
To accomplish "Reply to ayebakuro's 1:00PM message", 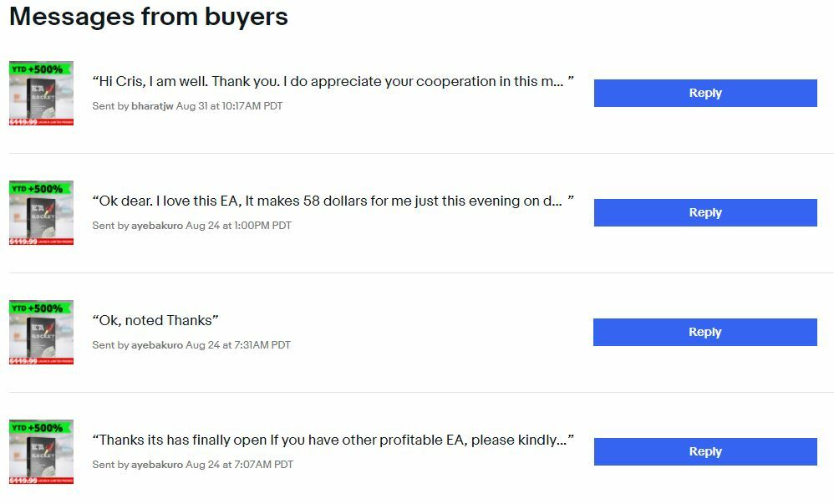I will (705, 213).
